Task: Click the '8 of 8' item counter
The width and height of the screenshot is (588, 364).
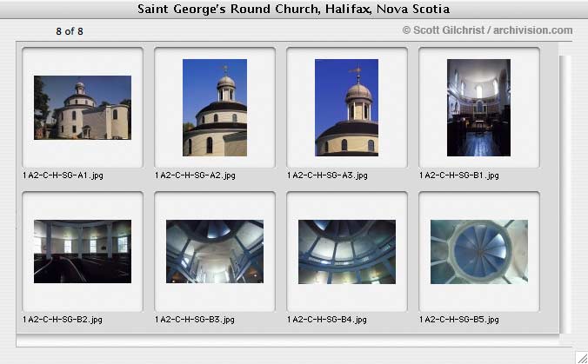Action: pyautogui.click(x=70, y=31)
